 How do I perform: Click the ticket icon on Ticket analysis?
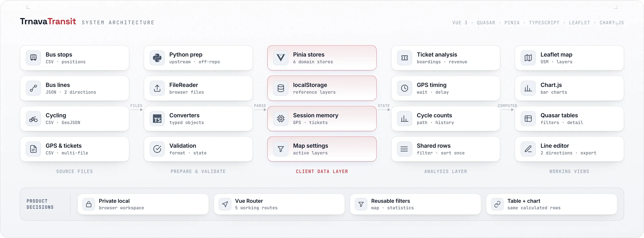coord(404,58)
